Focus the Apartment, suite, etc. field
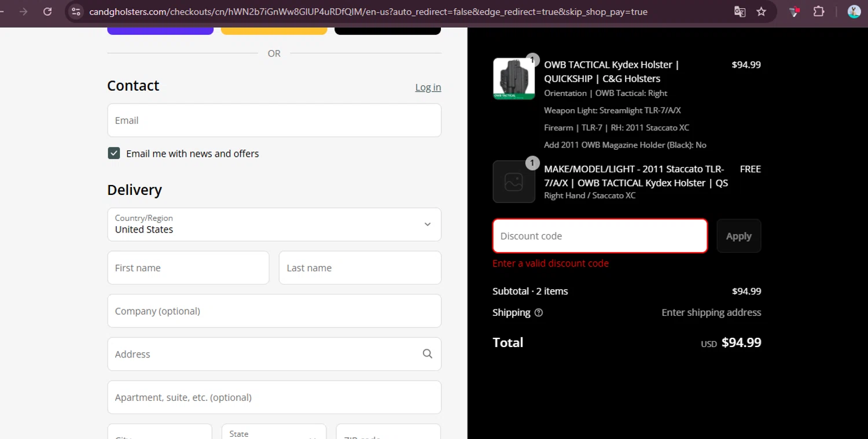The width and height of the screenshot is (868, 439). click(274, 397)
